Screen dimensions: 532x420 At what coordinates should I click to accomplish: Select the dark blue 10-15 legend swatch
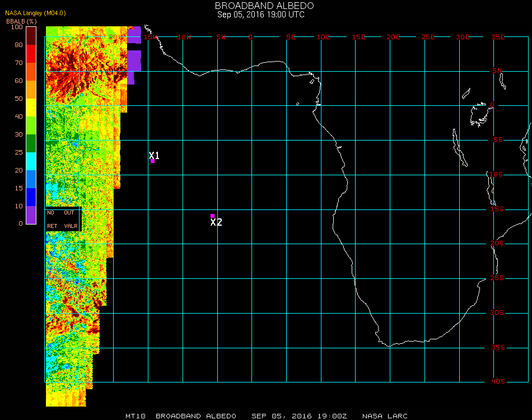31,197
